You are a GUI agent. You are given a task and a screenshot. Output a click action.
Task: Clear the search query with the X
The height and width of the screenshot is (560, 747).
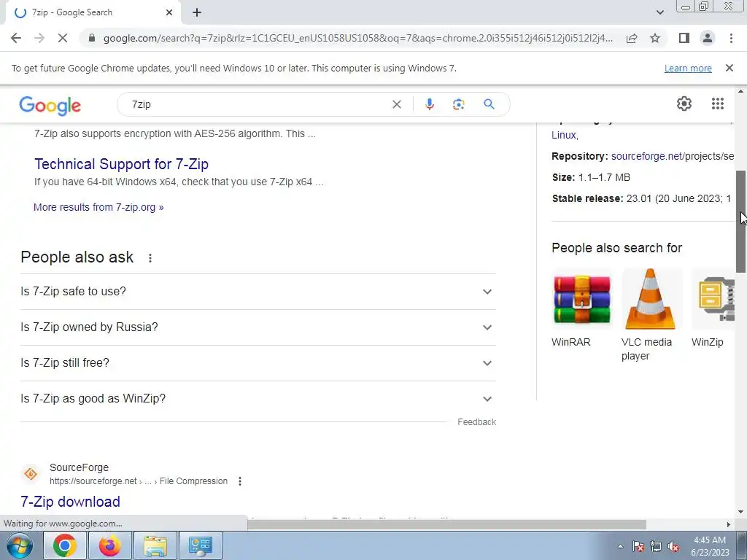tap(396, 104)
